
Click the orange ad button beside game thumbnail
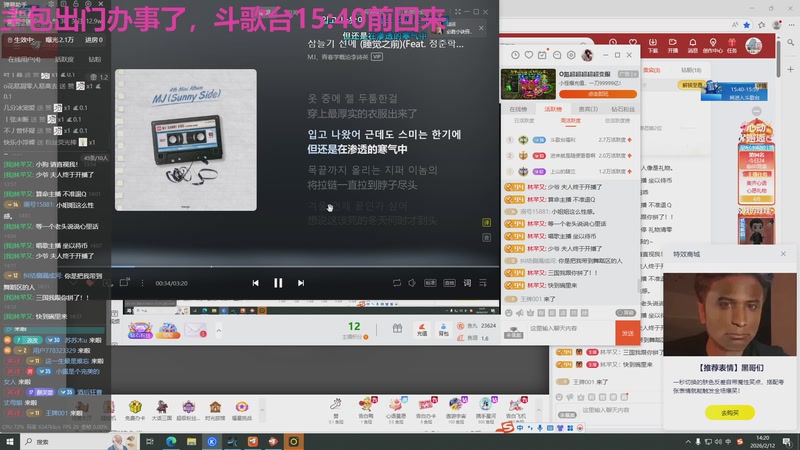tap(598, 94)
